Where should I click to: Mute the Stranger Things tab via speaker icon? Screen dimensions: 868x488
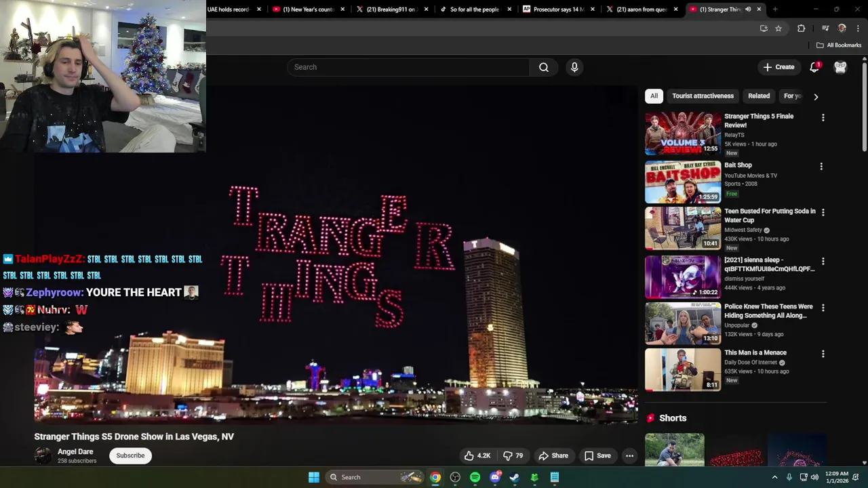coord(748,9)
